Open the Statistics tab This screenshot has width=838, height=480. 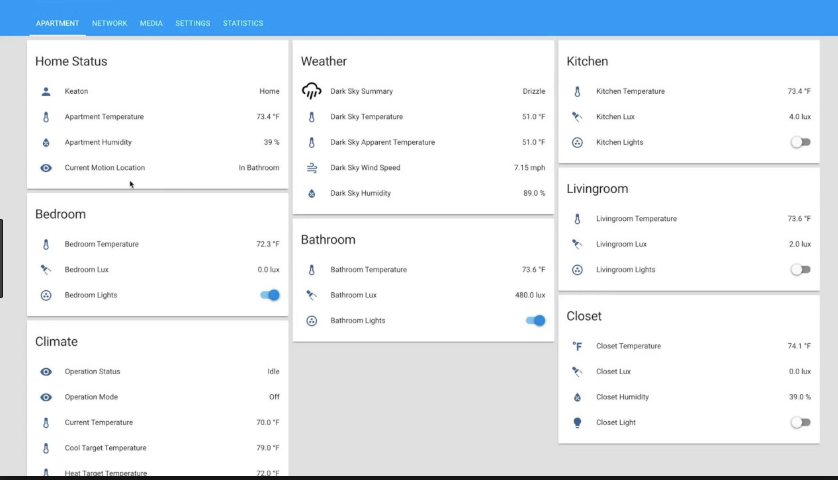click(243, 23)
